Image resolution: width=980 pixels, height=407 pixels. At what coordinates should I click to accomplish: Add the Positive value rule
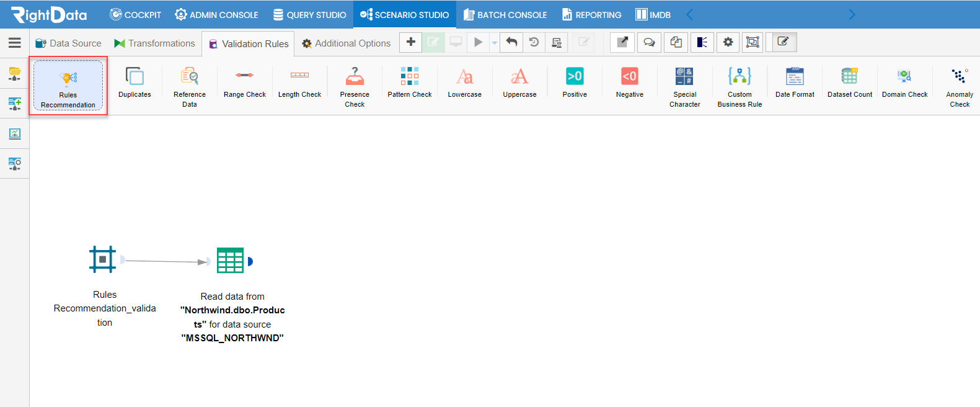point(575,83)
